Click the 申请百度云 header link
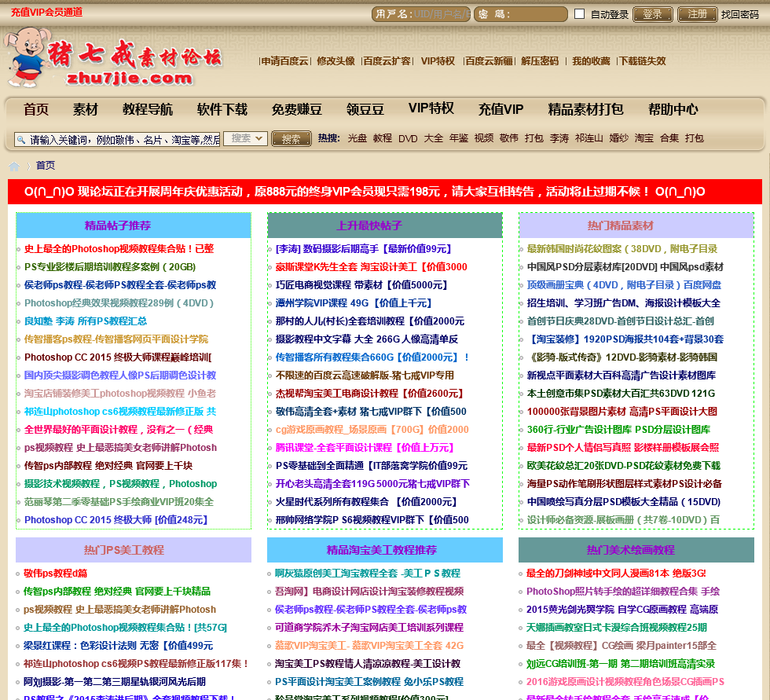This screenshot has height=700, width=770. 284,60
